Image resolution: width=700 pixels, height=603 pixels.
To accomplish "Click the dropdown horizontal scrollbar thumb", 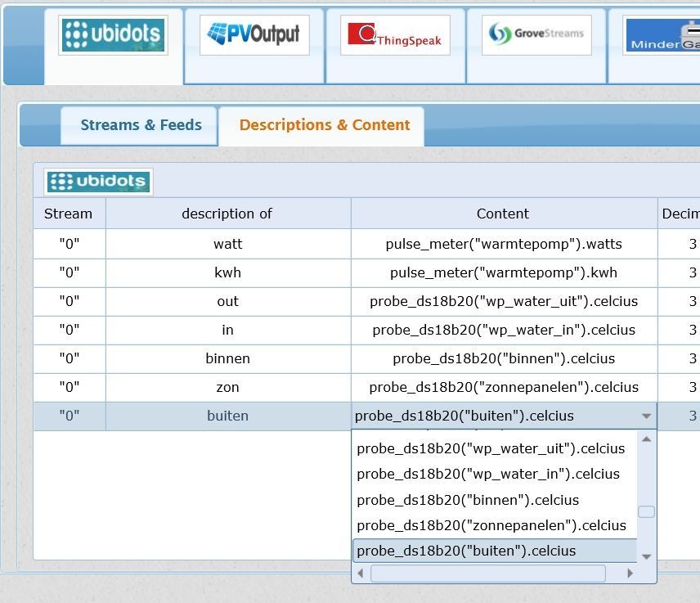I will 488,573.
